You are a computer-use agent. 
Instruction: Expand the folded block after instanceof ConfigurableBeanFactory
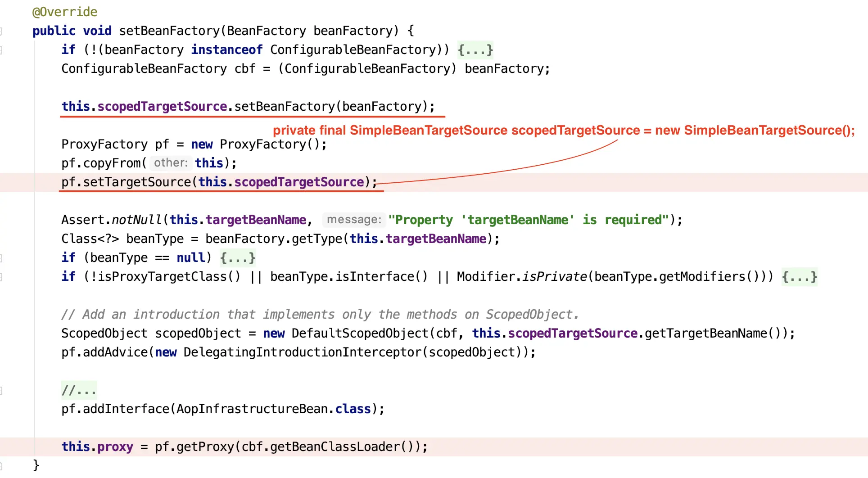[475, 50]
